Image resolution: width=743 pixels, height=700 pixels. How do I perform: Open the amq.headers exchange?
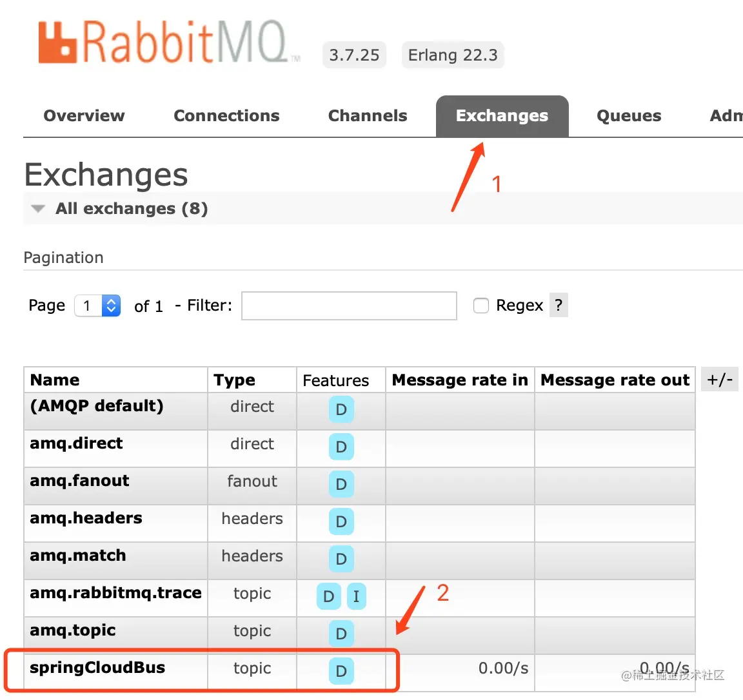click(x=86, y=518)
